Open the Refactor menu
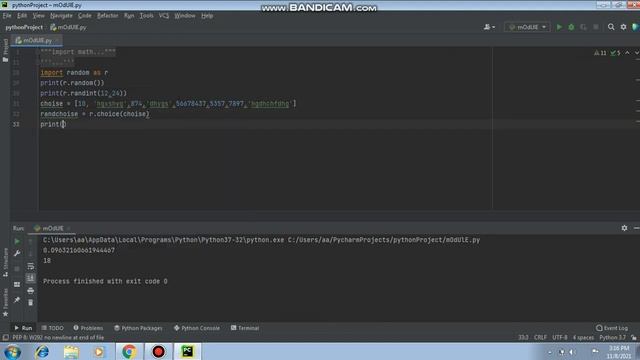This screenshot has width=640, height=360. [x=107, y=16]
